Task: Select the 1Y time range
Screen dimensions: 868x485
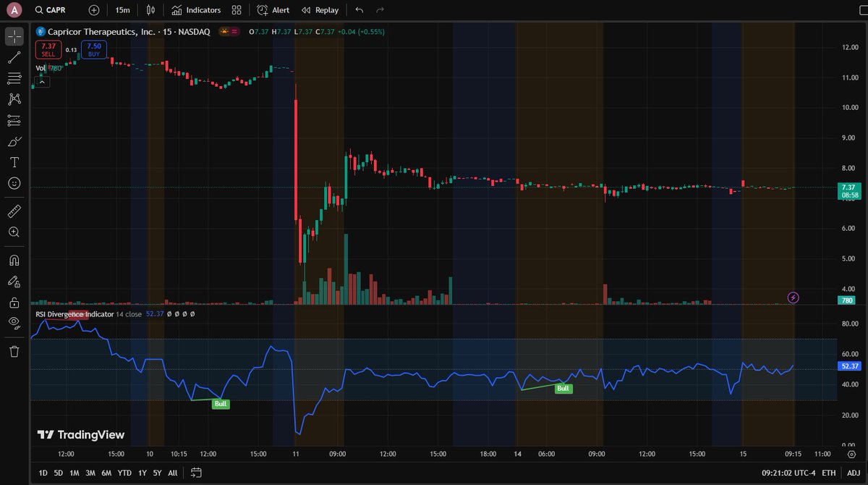Action: (142, 473)
